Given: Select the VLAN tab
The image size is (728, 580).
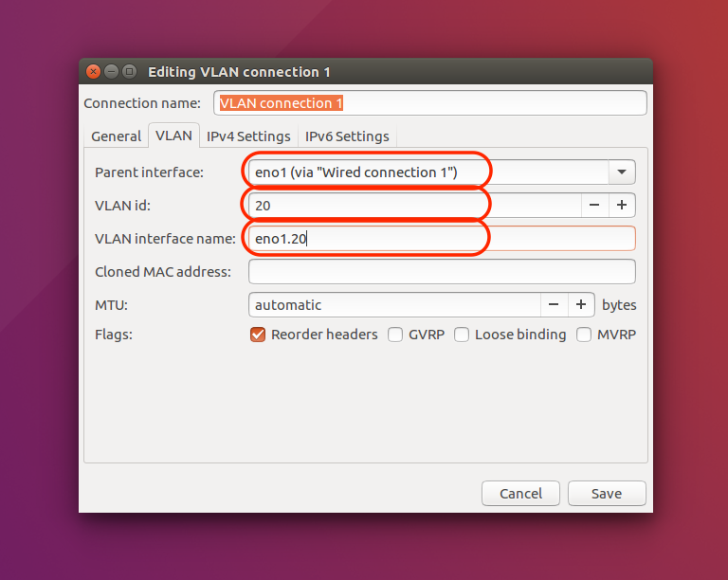Looking at the screenshot, I should coord(173,136).
